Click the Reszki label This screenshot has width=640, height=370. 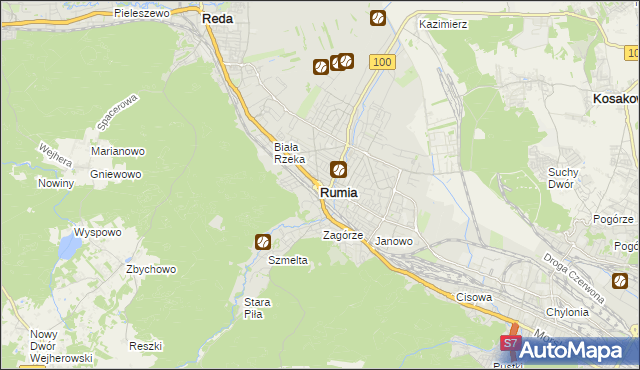click(x=146, y=346)
